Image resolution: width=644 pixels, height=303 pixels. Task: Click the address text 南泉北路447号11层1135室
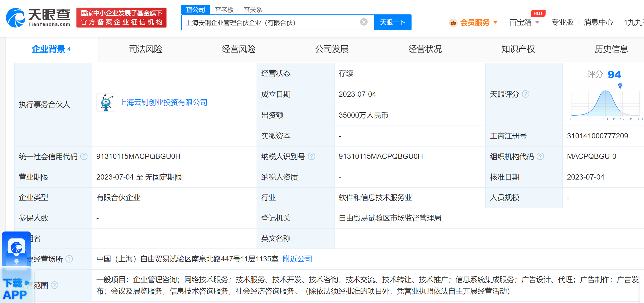click(235, 259)
